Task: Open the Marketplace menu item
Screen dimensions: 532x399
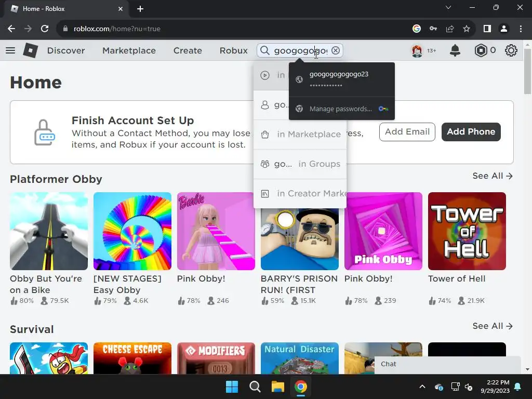Action: tap(129, 50)
